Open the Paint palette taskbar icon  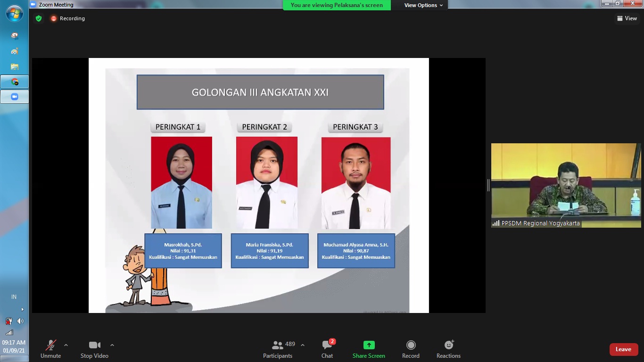(15, 51)
